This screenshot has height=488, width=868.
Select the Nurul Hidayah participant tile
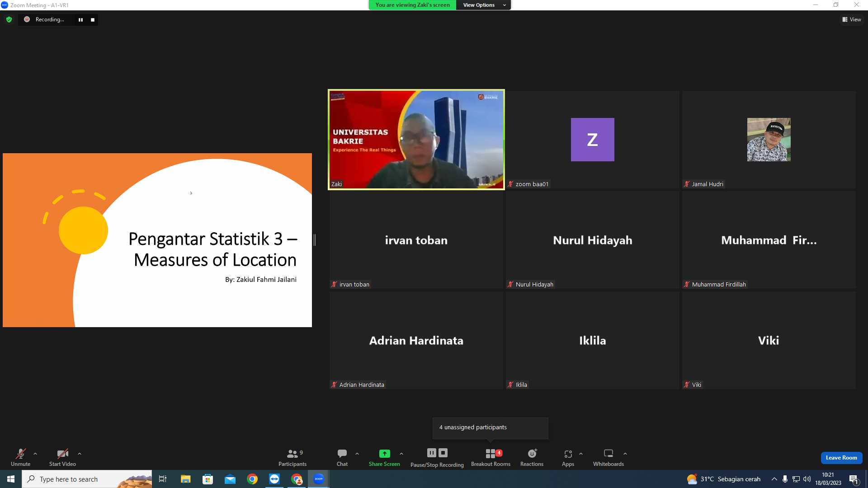592,240
